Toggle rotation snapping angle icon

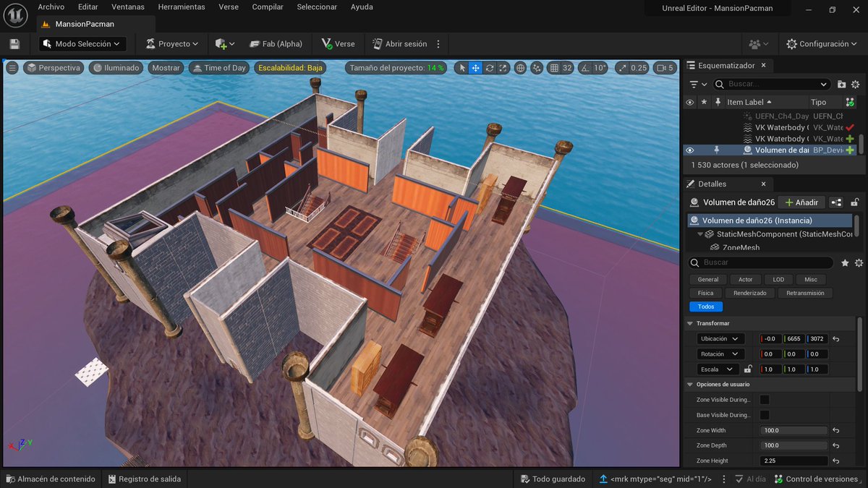click(587, 68)
